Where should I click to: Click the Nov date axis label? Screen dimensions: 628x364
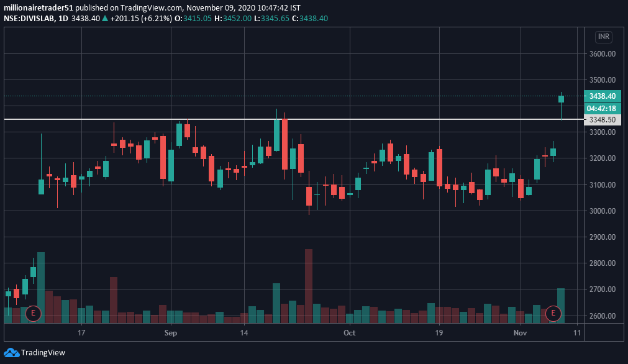(x=521, y=333)
